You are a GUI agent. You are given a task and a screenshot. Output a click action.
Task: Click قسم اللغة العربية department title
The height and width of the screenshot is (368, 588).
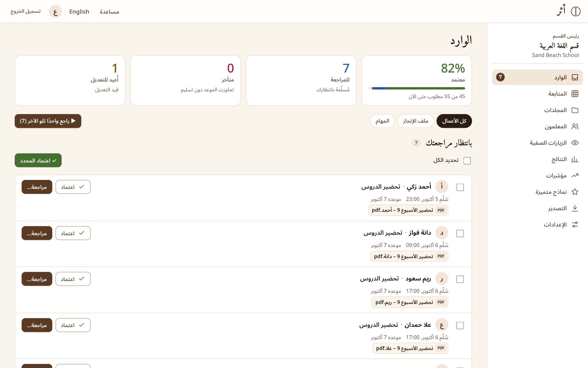pyautogui.click(x=559, y=46)
